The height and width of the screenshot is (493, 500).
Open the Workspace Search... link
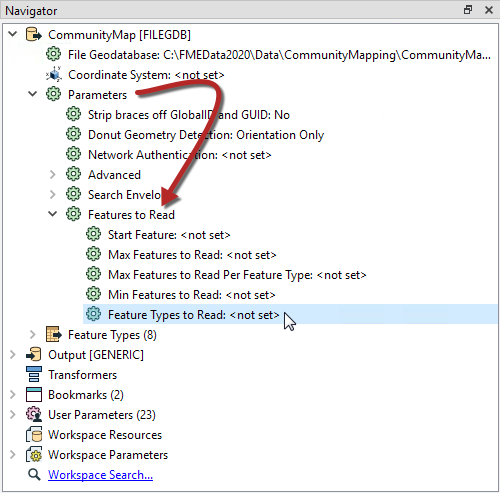[100, 475]
